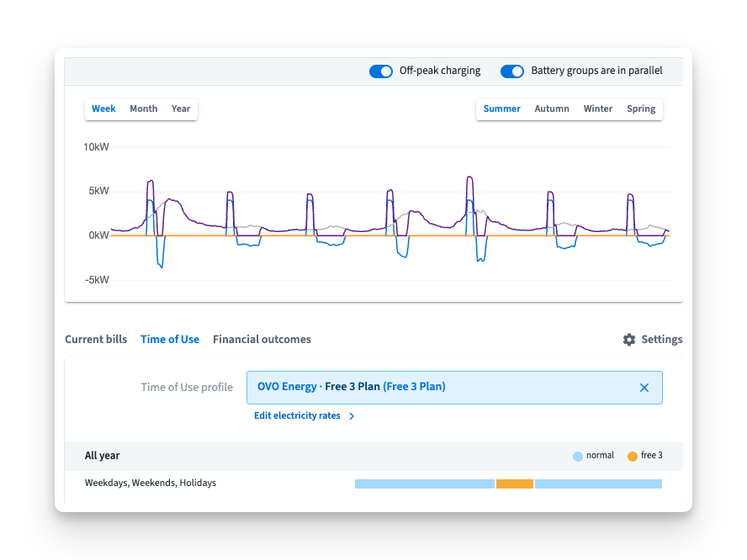The height and width of the screenshot is (560, 747).
Task: Clear the OVO Energy profile with X
Action: pos(644,388)
